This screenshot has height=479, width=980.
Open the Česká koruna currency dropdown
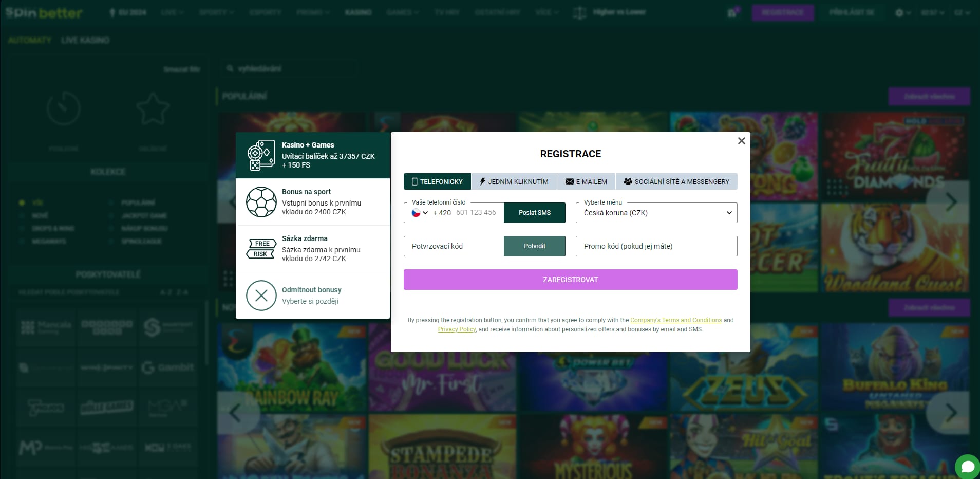656,213
